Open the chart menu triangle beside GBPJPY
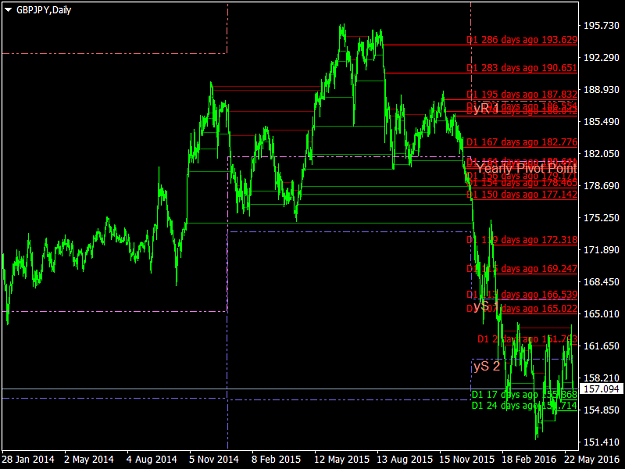 pos(8,10)
